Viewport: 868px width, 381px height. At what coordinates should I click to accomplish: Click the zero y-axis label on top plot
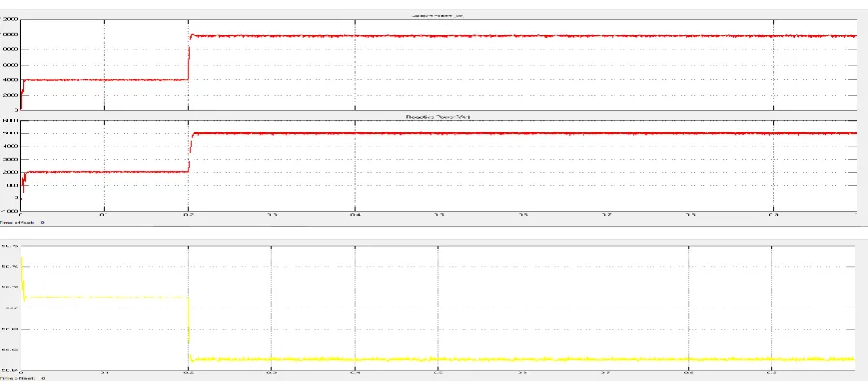click(16, 110)
